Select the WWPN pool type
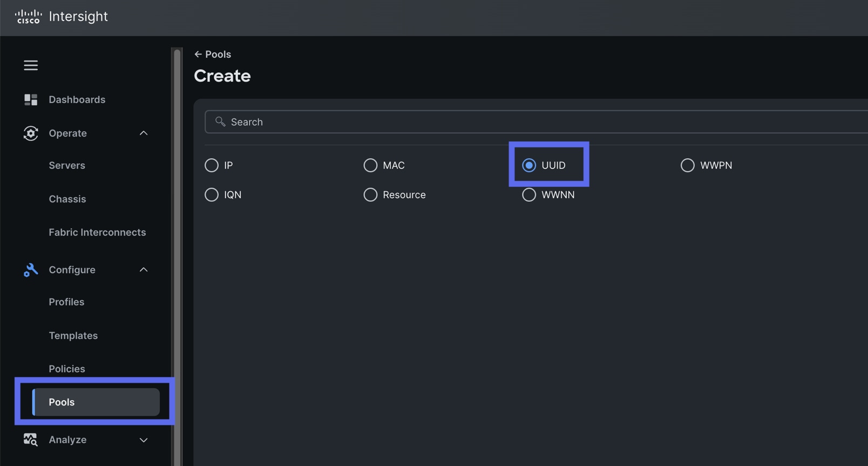This screenshot has height=466, width=868. [x=688, y=165]
